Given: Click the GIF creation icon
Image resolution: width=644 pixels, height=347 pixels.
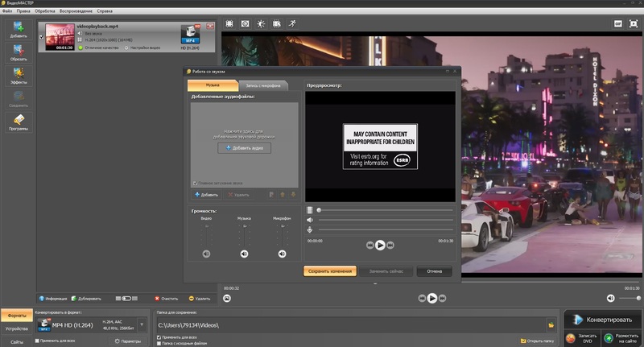Looking at the screenshot, I should 617,24.
